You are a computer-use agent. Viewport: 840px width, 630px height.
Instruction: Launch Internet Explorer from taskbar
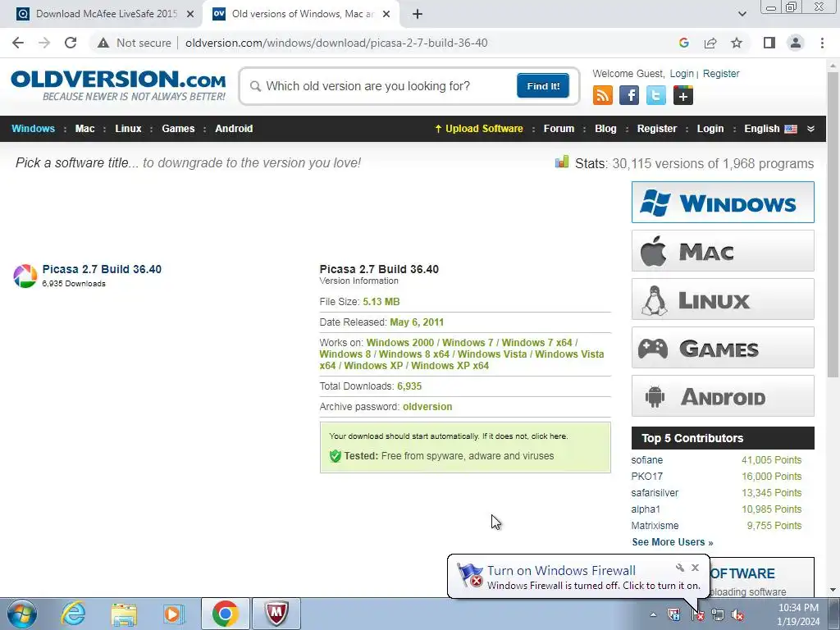(x=73, y=614)
